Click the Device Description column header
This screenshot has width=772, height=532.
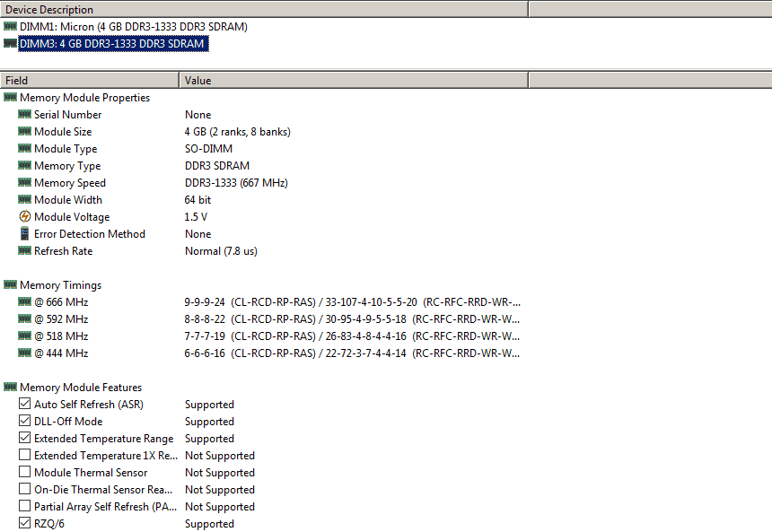coord(264,10)
